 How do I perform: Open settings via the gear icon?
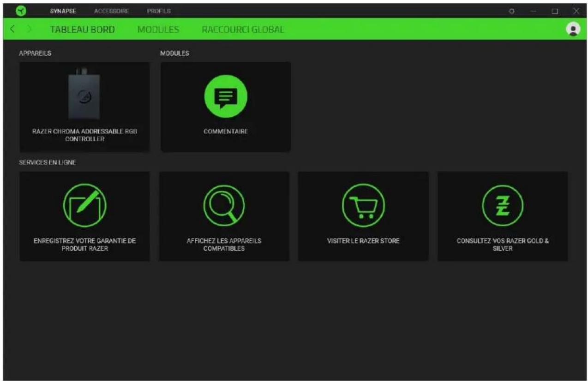pos(512,11)
